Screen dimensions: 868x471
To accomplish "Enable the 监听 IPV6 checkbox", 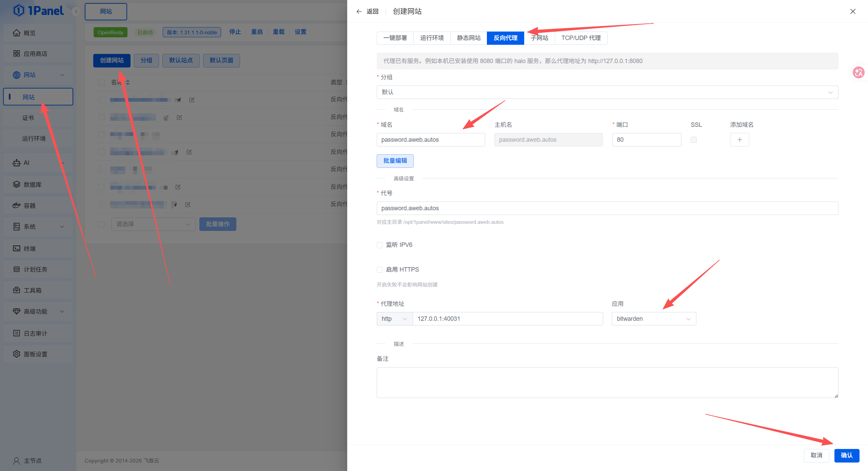I will click(379, 245).
